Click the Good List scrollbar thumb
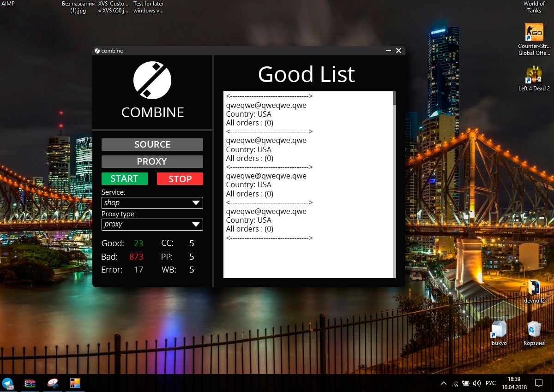This screenshot has height=392, width=554. (394, 98)
